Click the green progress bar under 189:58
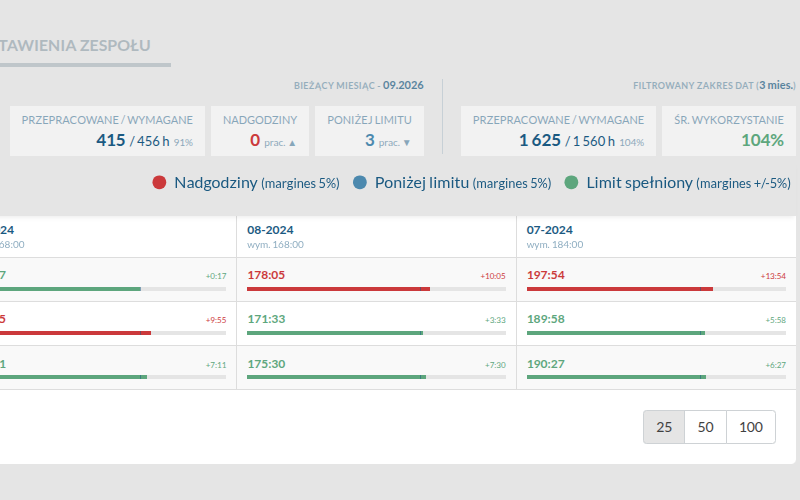The width and height of the screenshot is (800, 500). 616,333
